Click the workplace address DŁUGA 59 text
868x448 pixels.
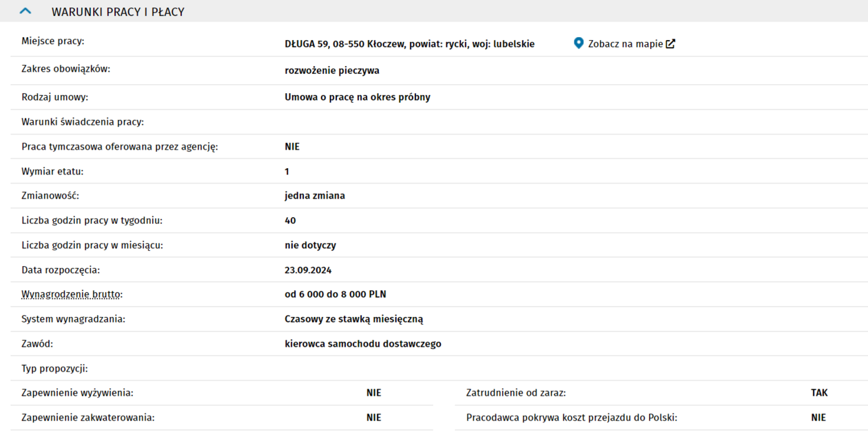click(x=409, y=44)
